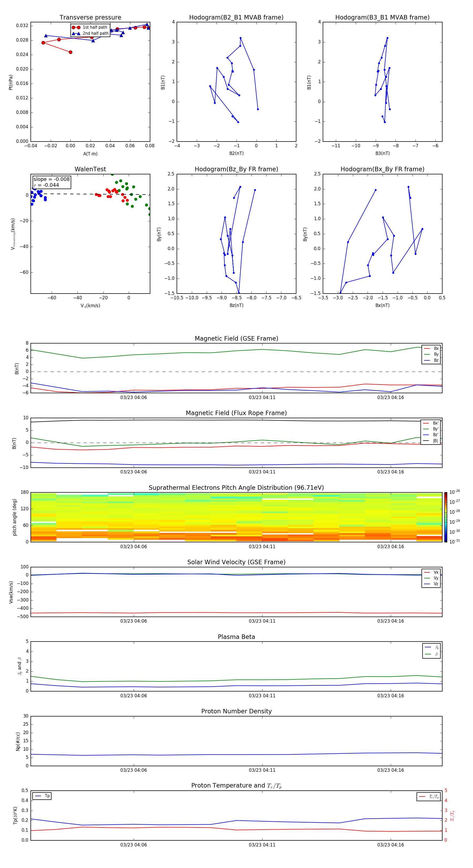Click the Tp(10^6K) y-axis label
Screen dimensions: 473x868
(16, 815)
